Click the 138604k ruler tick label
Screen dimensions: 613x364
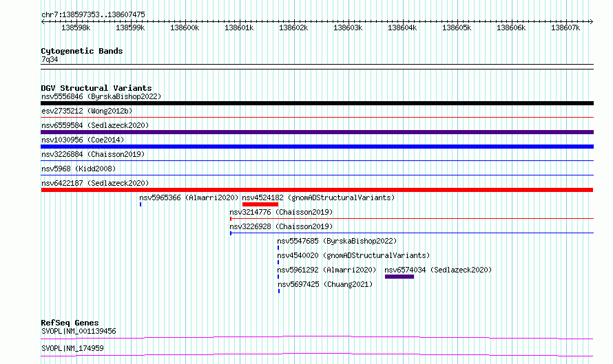click(x=402, y=28)
